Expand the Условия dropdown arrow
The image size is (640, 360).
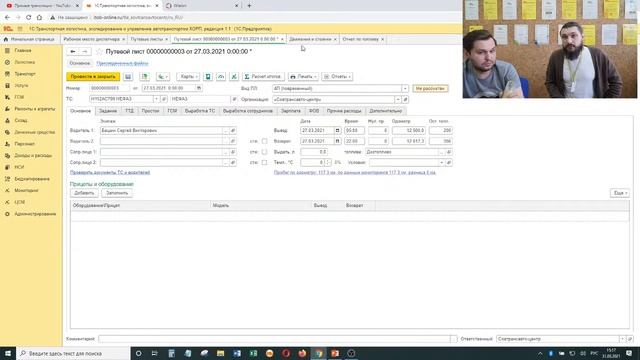pos(441,162)
